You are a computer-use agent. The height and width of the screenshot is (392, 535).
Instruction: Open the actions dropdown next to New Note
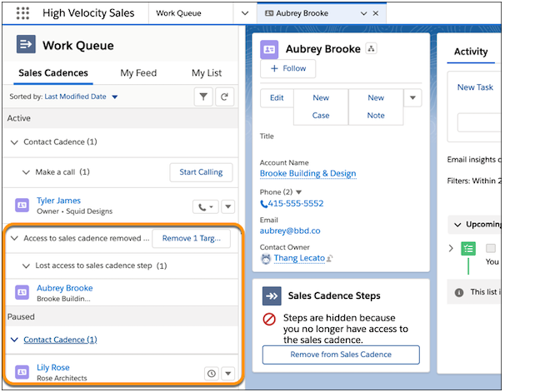[x=412, y=98]
